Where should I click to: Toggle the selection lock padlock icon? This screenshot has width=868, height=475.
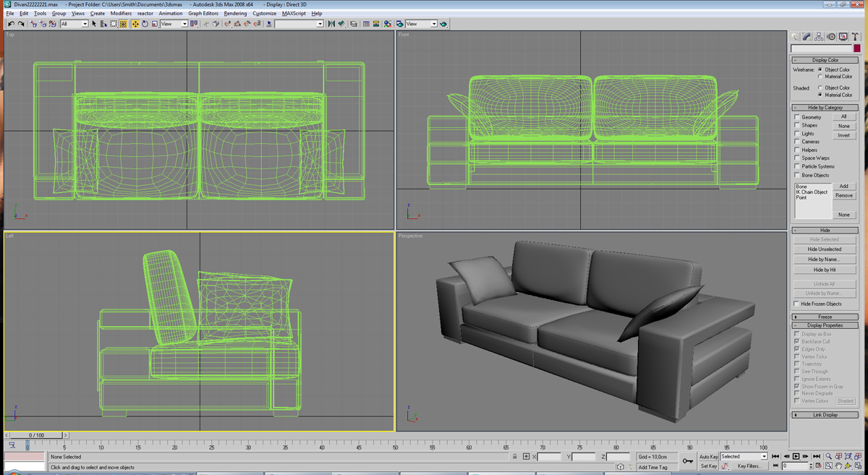point(515,457)
